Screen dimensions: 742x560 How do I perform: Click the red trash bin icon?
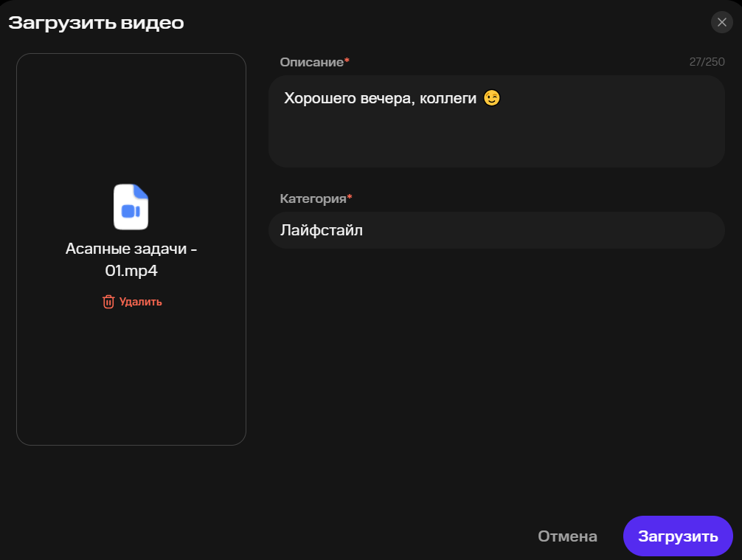click(x=108, y=302)
